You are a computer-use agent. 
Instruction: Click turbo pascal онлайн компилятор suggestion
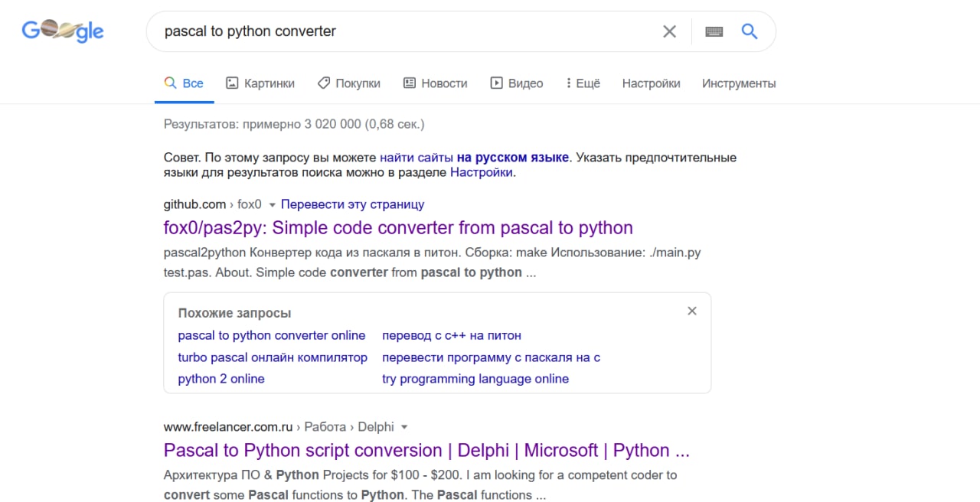coord(273,357)
